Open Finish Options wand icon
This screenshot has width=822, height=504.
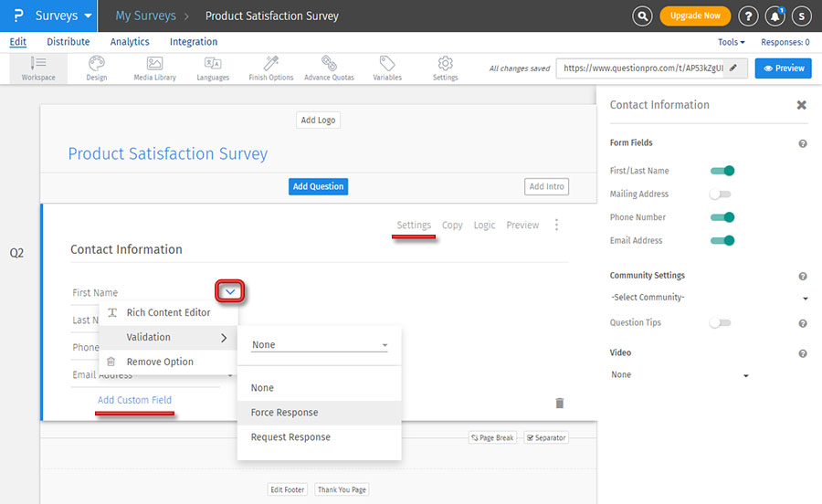[271, 68]
